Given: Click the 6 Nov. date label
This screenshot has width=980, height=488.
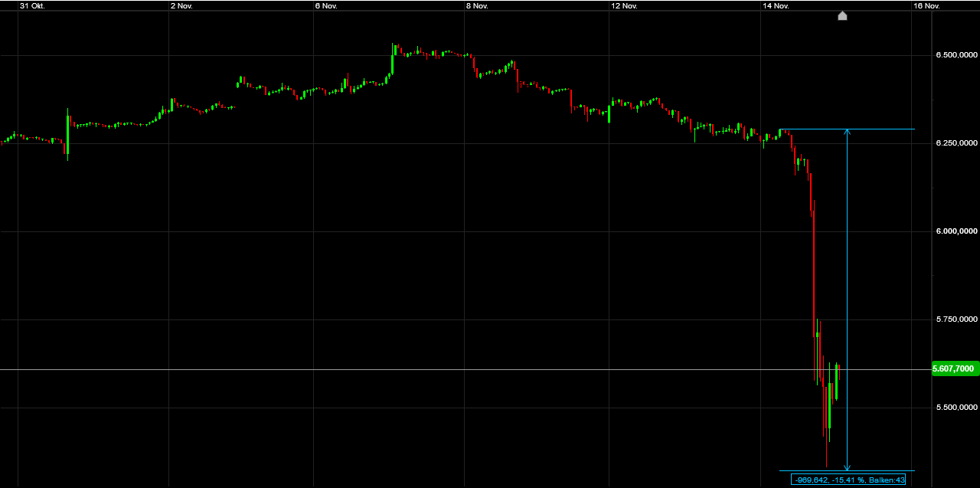Looking at the screenshot, I should click(327, 5).
